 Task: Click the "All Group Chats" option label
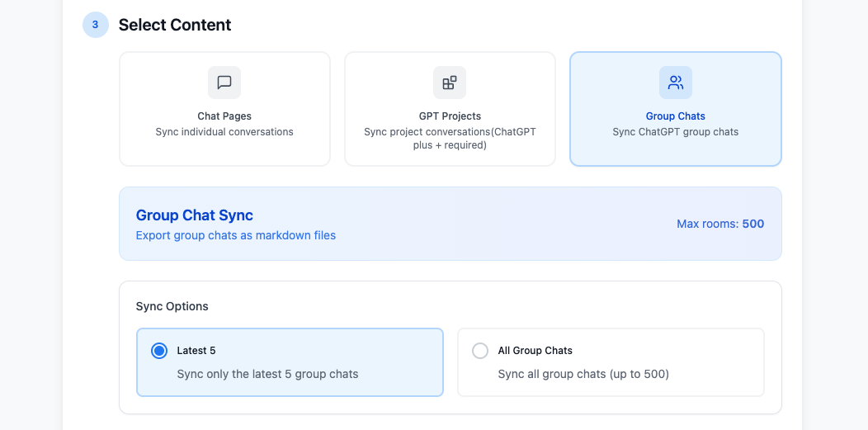[x=535, y=350]
